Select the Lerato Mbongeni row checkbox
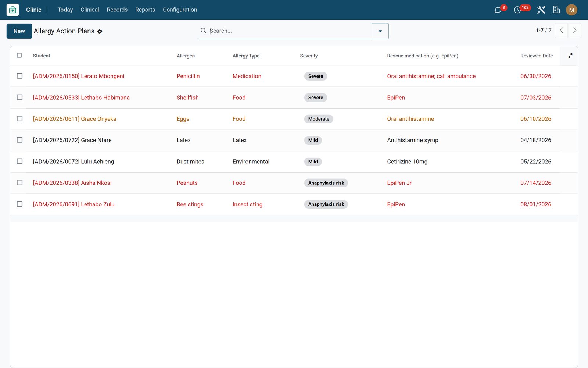Screen dimensions: 588x368 pyautogui.click(x=19, y=76)
